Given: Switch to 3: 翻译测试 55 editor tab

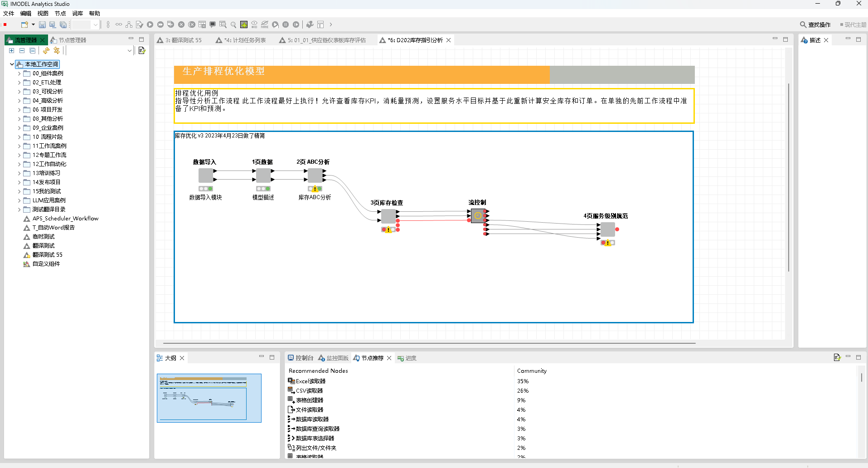Looking at the screenshot, I should [179, 40].
